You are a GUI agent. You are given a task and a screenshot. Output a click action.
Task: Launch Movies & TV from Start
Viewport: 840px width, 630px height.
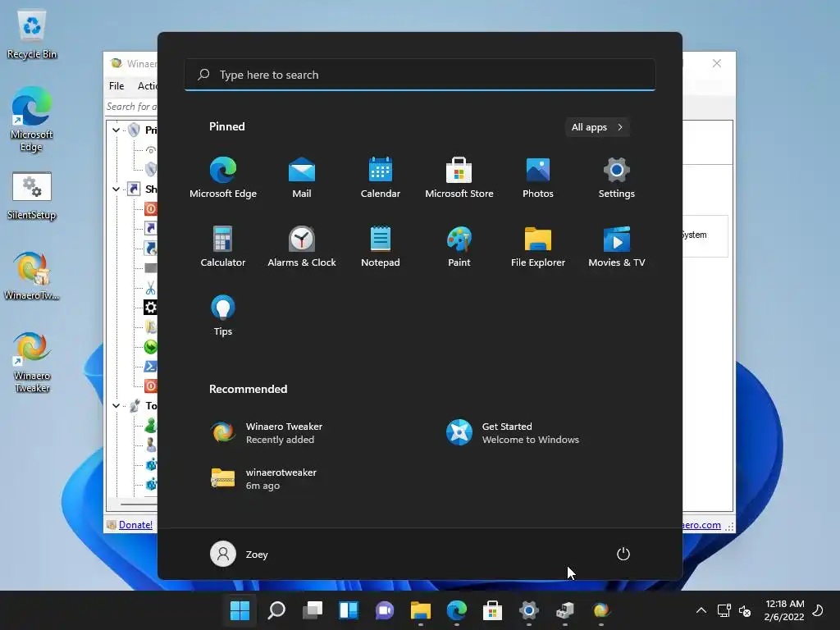point(617,246)
